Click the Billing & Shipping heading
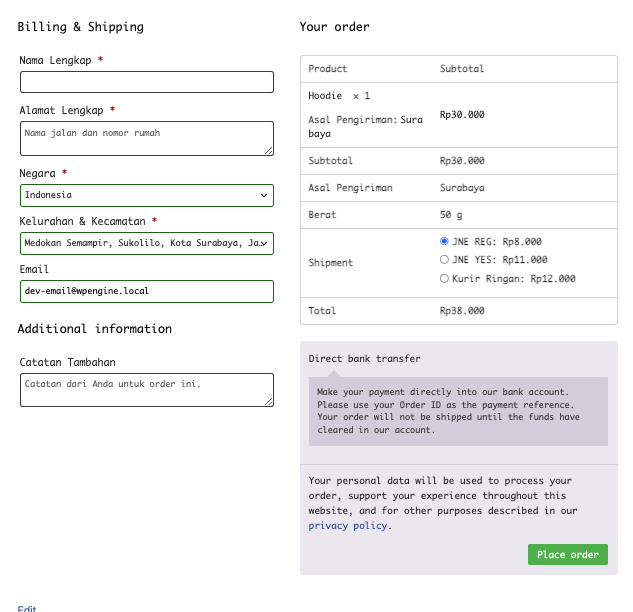This screenshot has width=633, height=612. (80, 27)
